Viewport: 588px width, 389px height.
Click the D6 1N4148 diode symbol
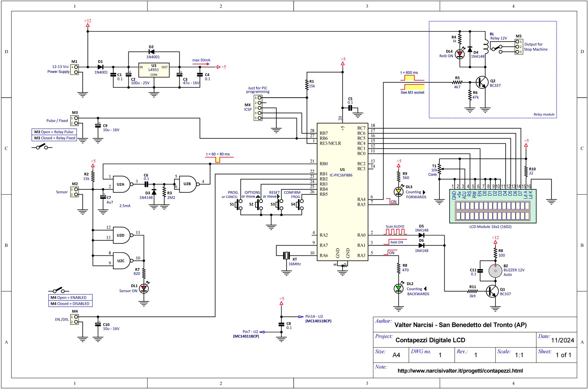pyautogui.click(x=421, y=245)
